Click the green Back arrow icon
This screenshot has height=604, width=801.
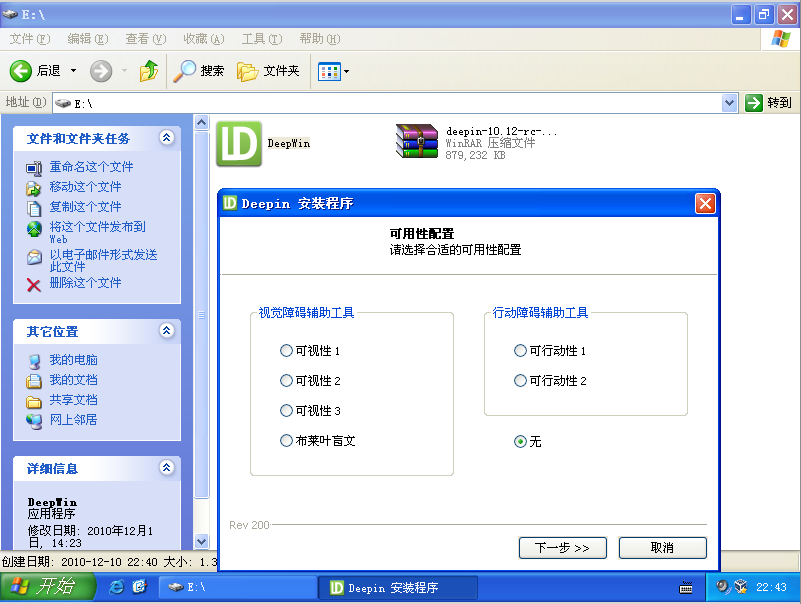20,71
